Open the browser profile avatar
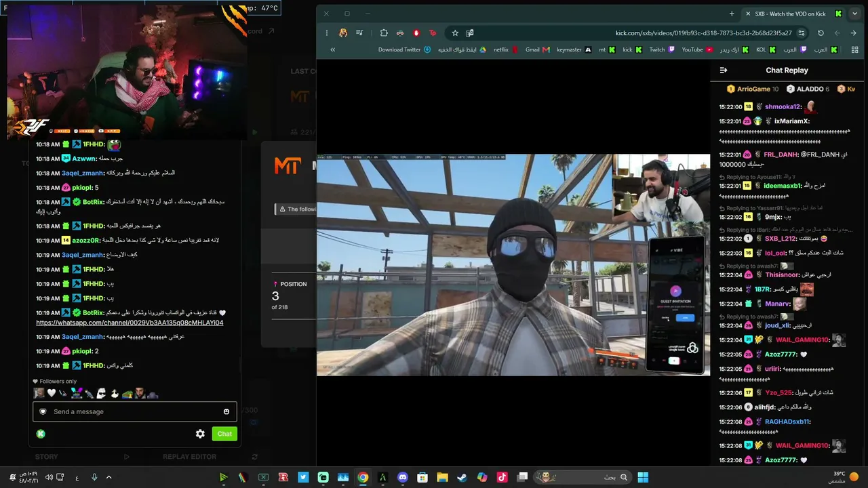The height and width of the screenshot is (488, 868). point(343,33)
